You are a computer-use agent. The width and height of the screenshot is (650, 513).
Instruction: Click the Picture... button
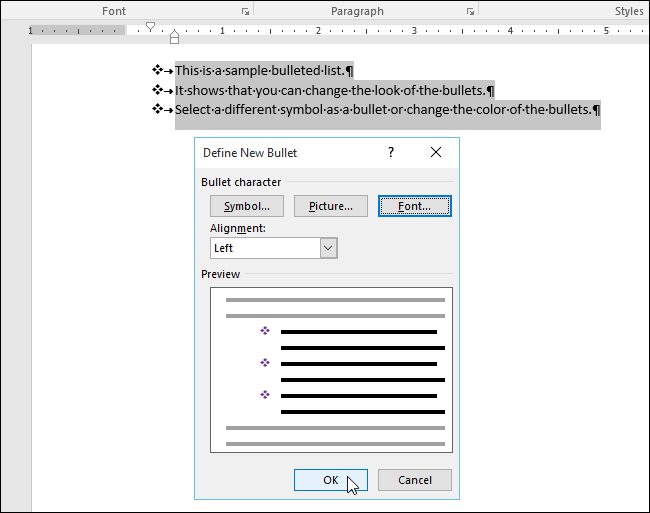pos(331,206)
